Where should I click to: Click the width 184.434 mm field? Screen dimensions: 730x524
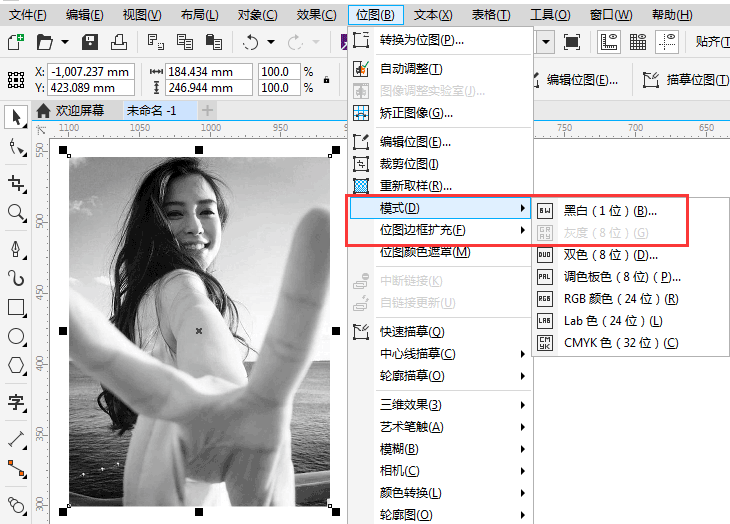209,72
